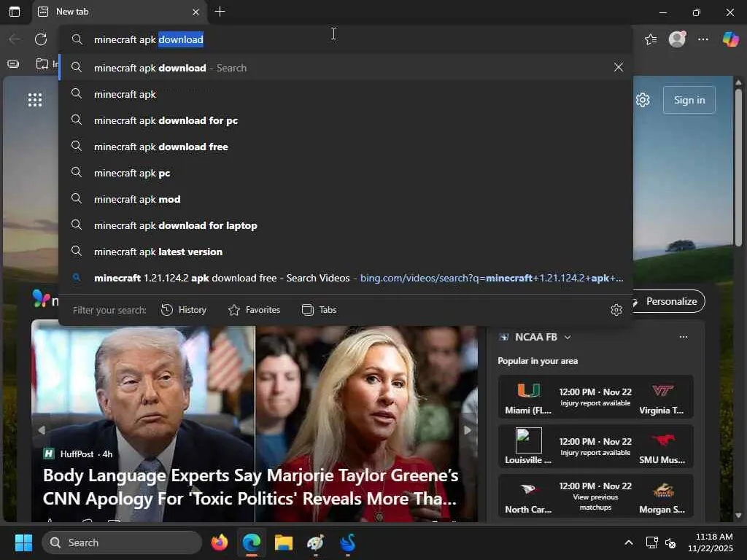This screenshot has width=747, height=560.
Task: Open a new tab with plus button
Action: (x=220, y=12)
